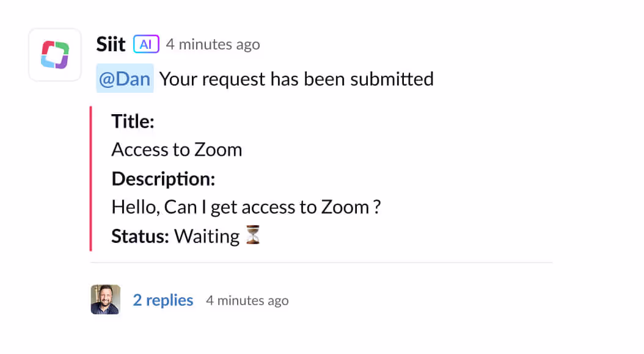The width and height of the screenshot is (644, 354).
Task: Open the thread via 2 replies link
Action: pyautogui.click(x=163, y=300)
